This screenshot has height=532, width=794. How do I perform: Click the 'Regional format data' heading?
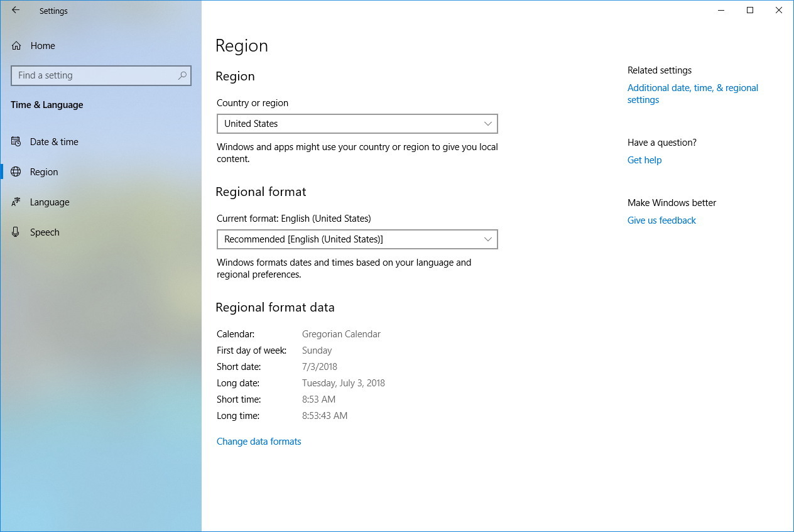[x=275, y=307]
